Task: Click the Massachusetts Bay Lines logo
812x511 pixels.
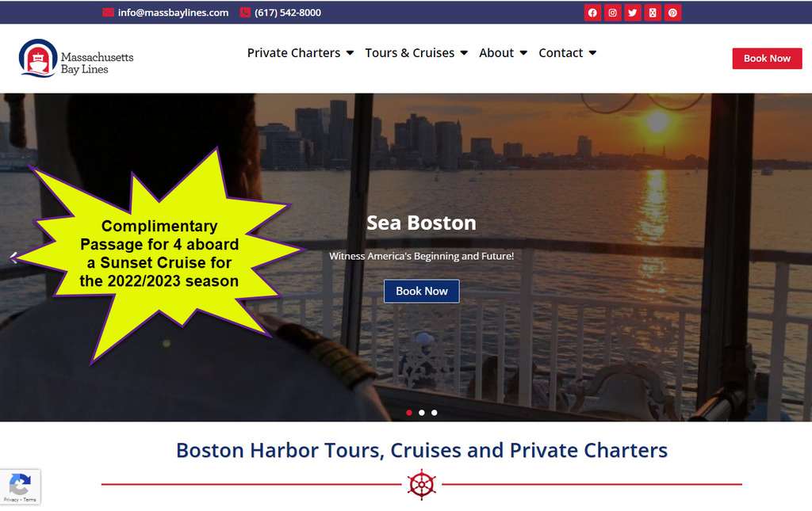Action: [x=76, y=58]
